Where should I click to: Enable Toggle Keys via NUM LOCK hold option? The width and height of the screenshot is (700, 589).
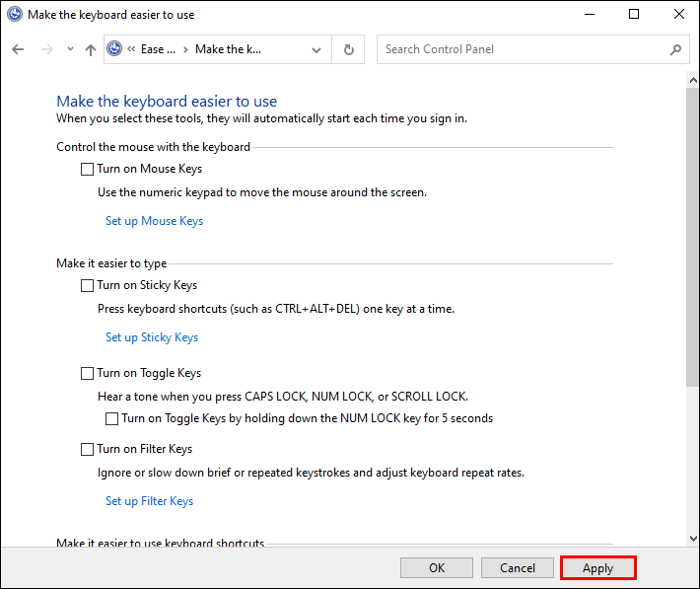tap(111, 418)
